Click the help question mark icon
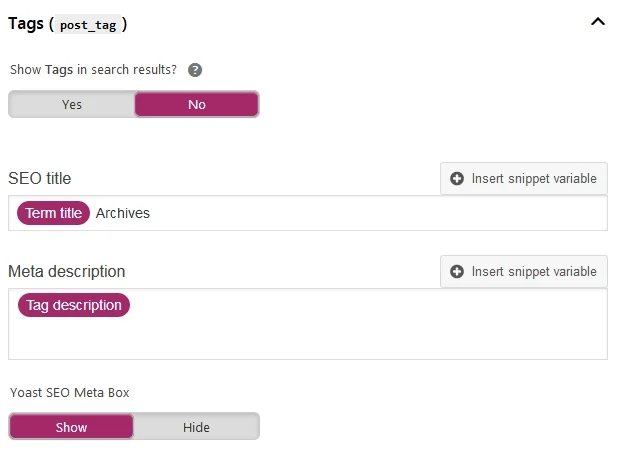621x449 pixels. 194,70
